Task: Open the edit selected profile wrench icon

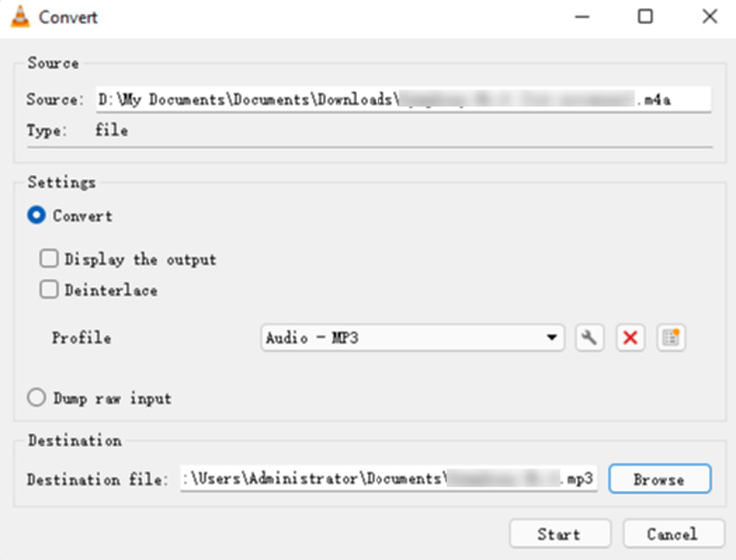Action: 589,338
